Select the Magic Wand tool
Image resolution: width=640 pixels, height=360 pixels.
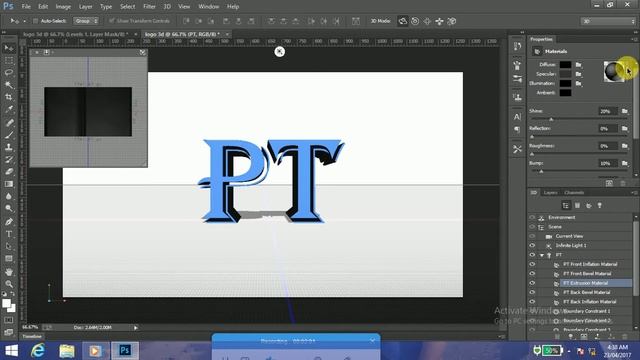tap(9, 85)
